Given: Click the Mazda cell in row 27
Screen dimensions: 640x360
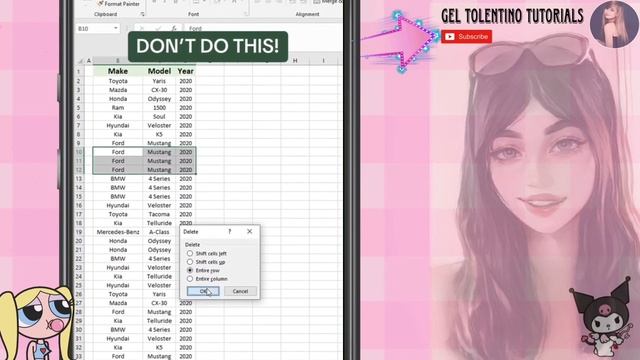Looking at the screenshot, I should [x=118, y=303].
